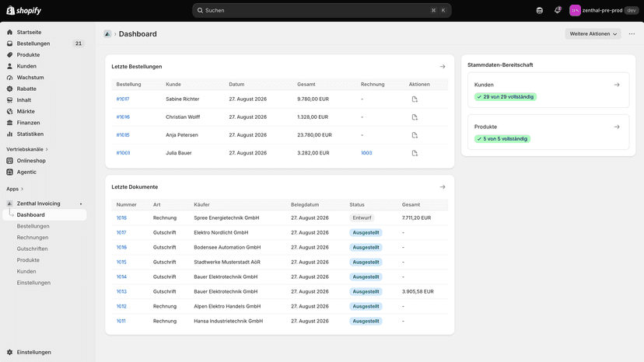Click create-invoice icon for order #1015

pos(415,135)
